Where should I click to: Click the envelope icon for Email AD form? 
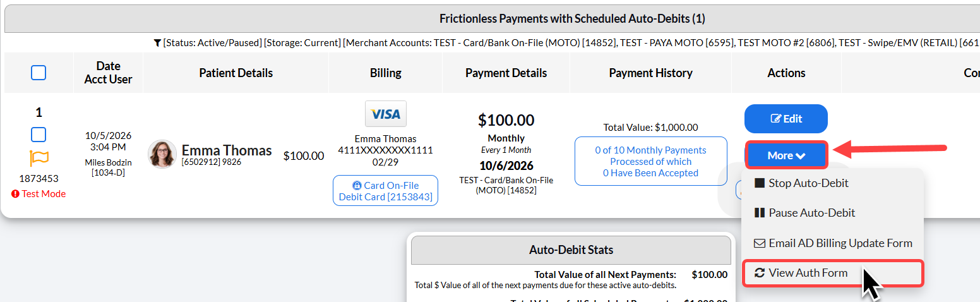coord(760,243)
